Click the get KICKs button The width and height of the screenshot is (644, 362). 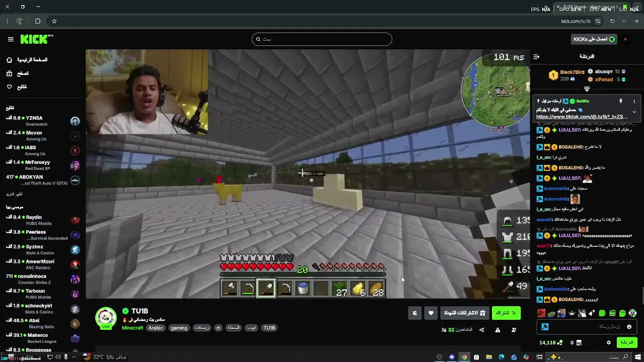(x=594, y=39)
